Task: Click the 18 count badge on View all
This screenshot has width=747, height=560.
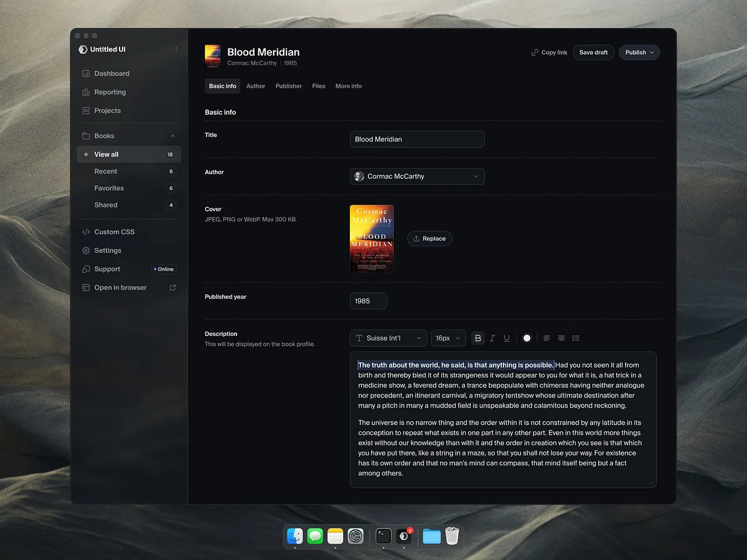Action: 170,154
